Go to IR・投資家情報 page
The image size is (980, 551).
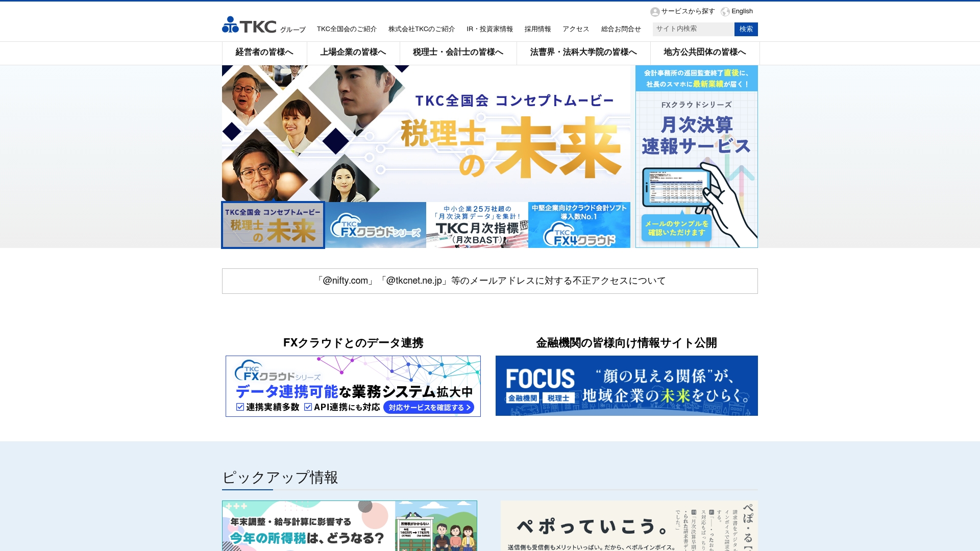(489, 29)
